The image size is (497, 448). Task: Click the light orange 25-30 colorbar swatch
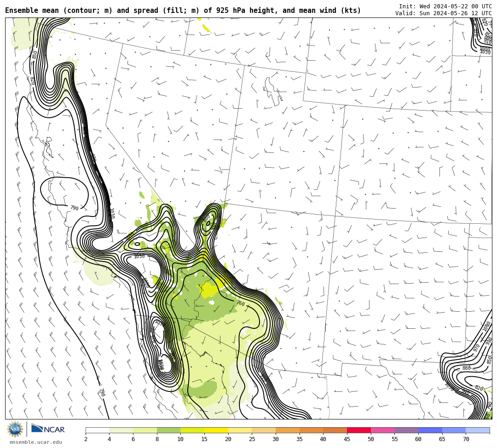(264, 430)
